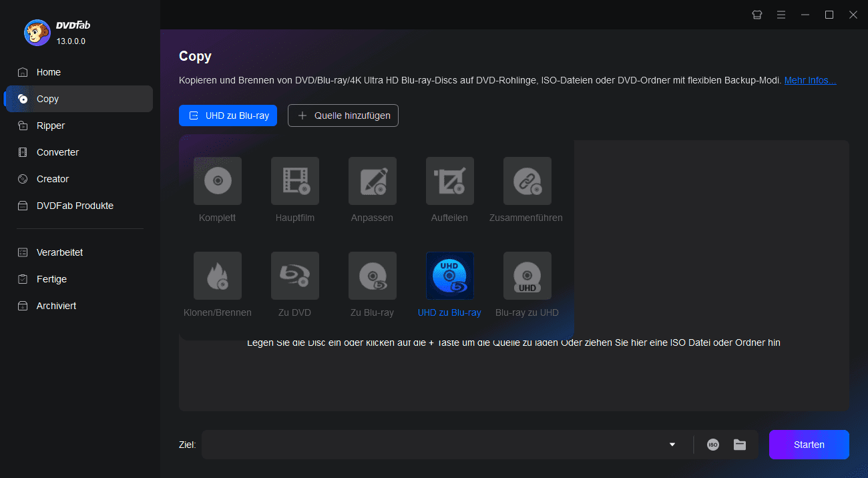The image size is (868, 478).
Task: Switch to the Ripper module
Action: pyautogui.click(x=79, y=126)
